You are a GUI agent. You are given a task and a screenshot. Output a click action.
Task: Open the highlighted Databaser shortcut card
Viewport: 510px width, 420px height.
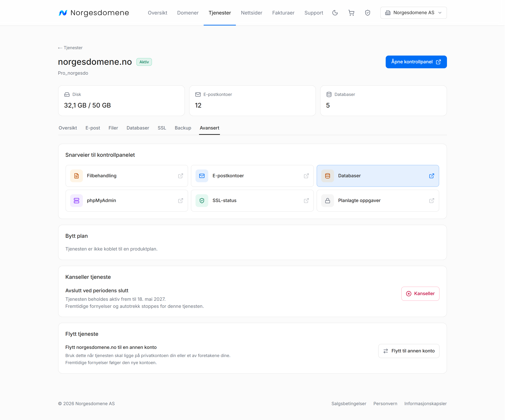378,176
